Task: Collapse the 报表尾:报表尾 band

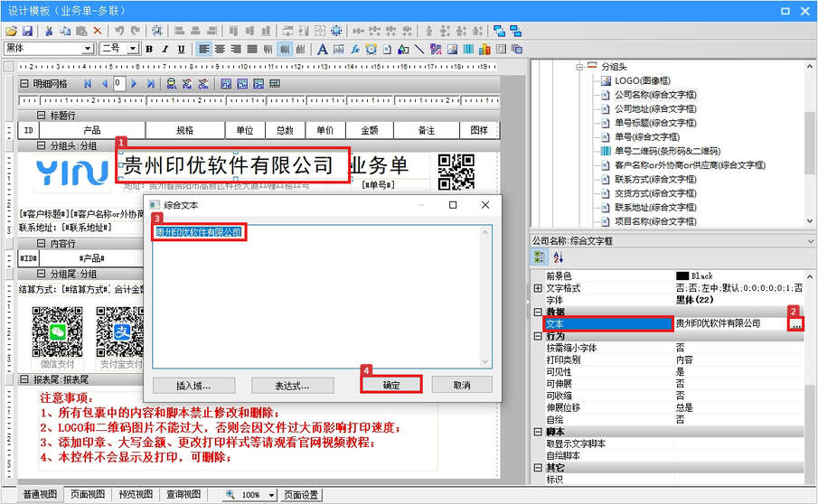Action: (x=24, y=379)
